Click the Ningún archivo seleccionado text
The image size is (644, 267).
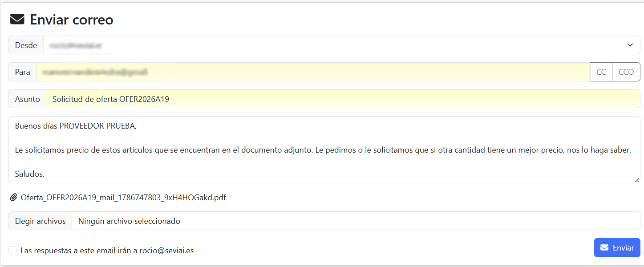pos(129,221)
